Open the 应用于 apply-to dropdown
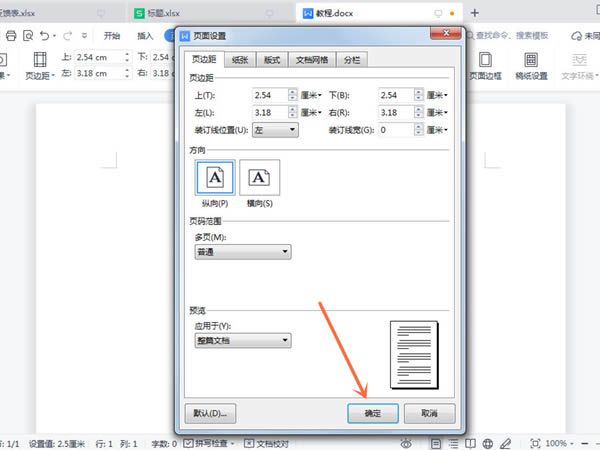The height and width of the screenshot is (450, 600). (x=243, y=340)
